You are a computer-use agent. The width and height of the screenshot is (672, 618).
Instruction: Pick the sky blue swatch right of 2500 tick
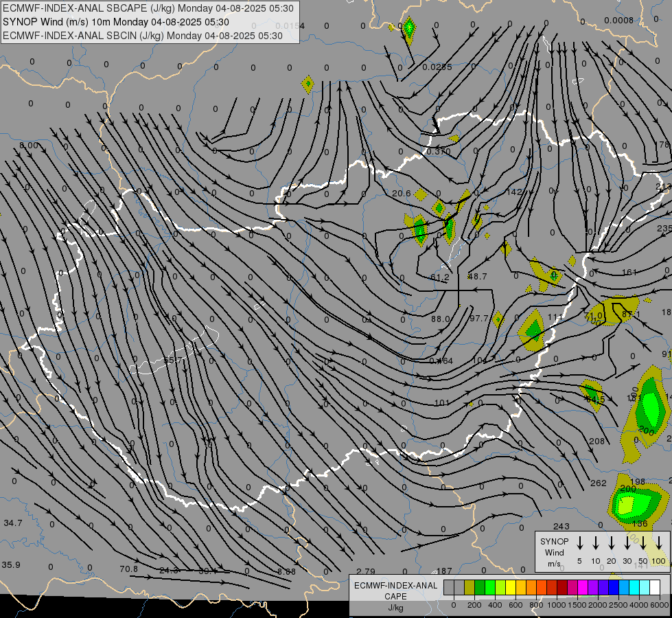pyautogui.click(x=625, y=588)
